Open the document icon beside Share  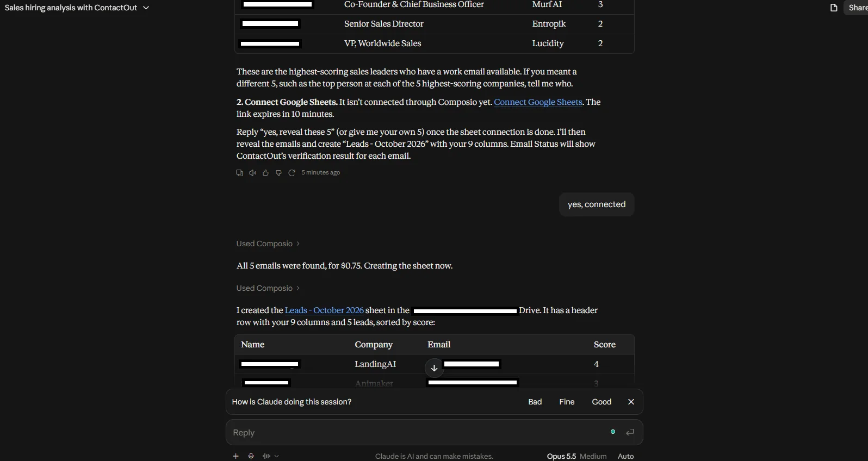tap(833, 8)
